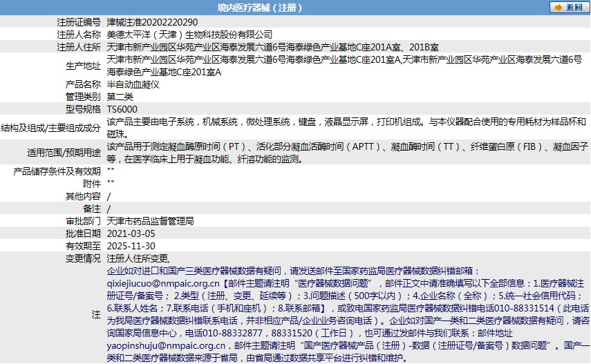Click email address yaopinshuju@nmpaic.org.cn
This screenshot has height=364, width=591.
pyautogui.click(x=166, y=345)
